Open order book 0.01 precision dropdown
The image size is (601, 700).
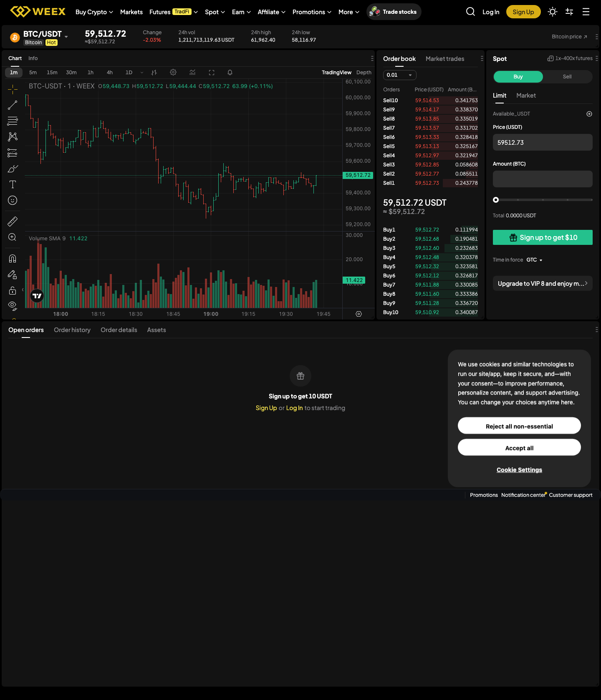[399, 75]
